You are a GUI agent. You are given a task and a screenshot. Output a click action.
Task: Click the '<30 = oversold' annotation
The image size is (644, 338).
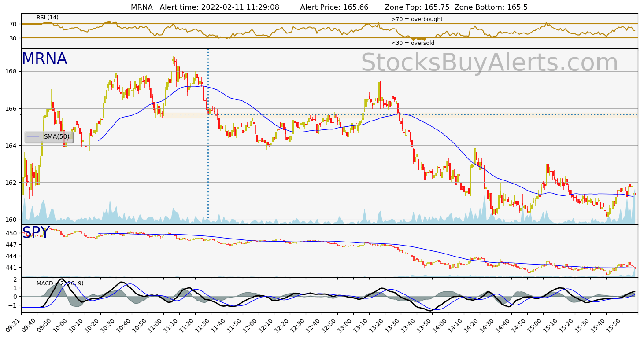413,43
